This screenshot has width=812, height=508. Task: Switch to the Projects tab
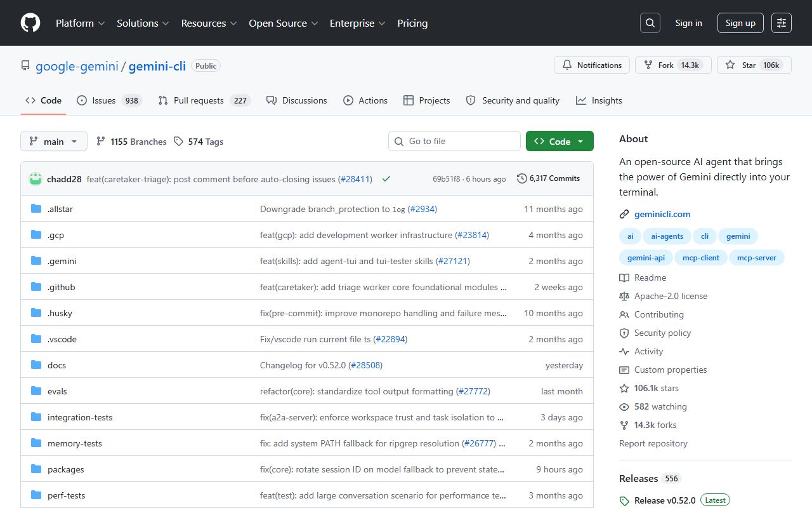coord(426,100)
